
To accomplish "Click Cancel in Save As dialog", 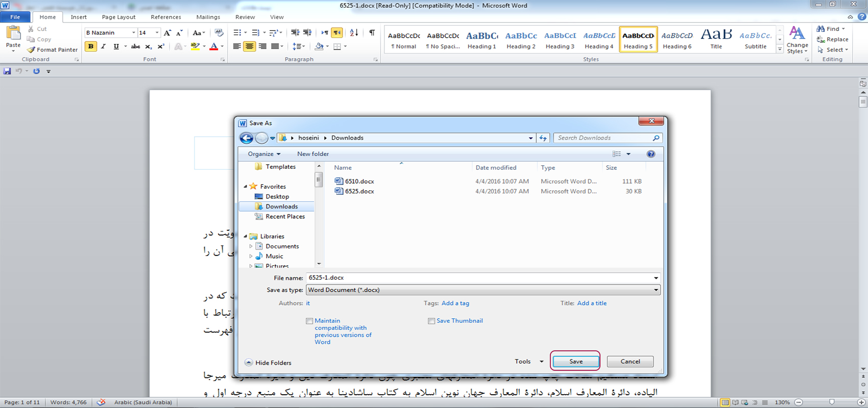I will pyautogui.click(x=630, y=362).
